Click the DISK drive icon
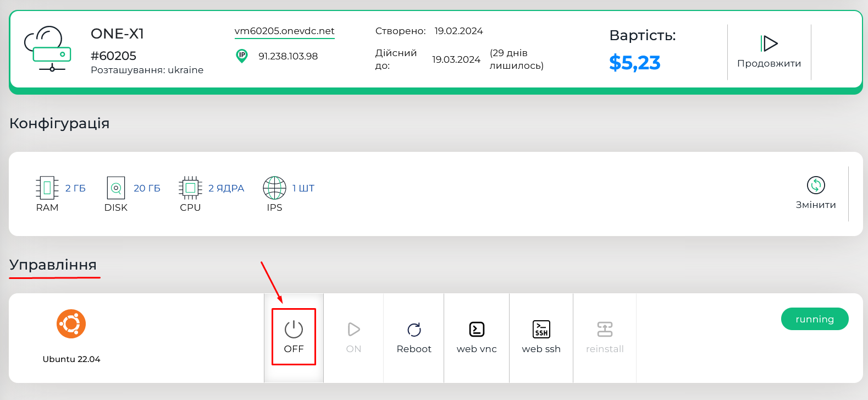Image resolution: width=868 pixels, height=400 pixels. [x=116, y=188]
